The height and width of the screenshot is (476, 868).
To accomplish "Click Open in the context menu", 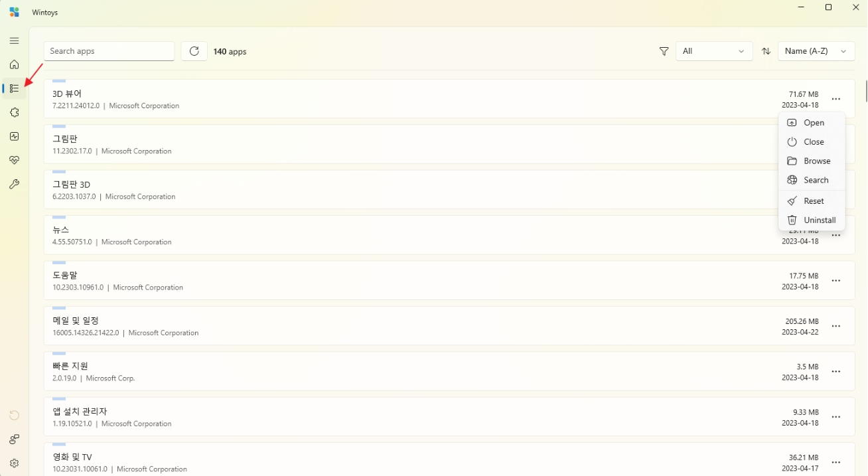I will click(x=812, y=122).
